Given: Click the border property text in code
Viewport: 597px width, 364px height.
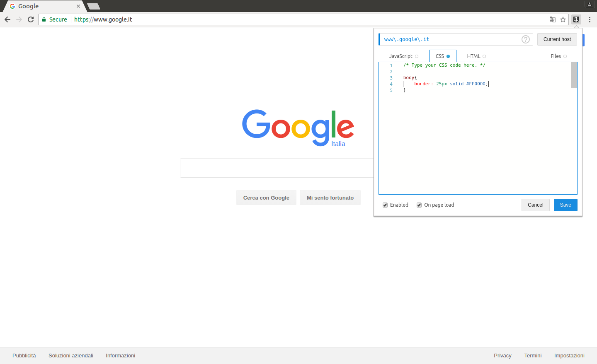Looking at the screenshot, I should click(x=424, y=84).
